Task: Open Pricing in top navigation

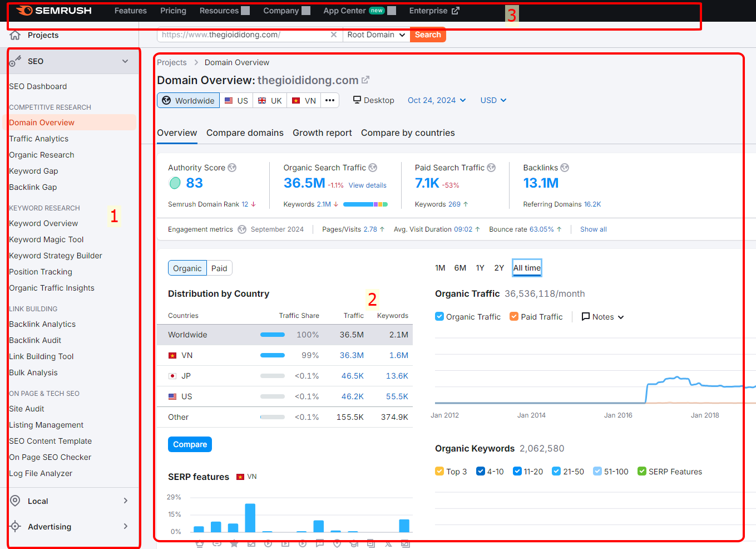Action: coord(173,11)
